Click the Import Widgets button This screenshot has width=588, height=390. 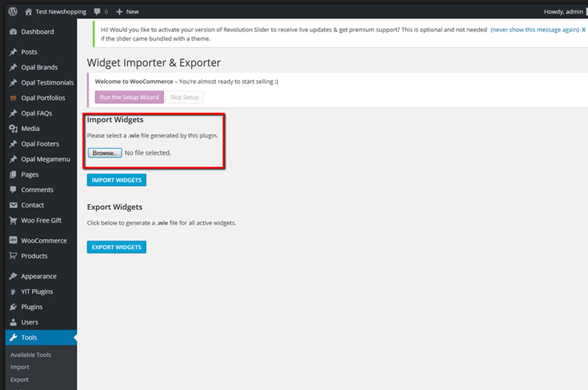116,180
